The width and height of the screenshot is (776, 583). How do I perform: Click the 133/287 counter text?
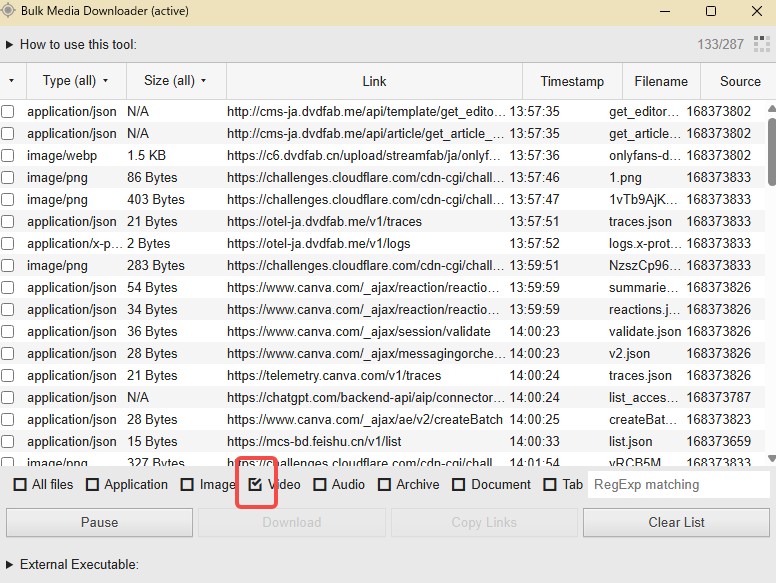[721, 45]
